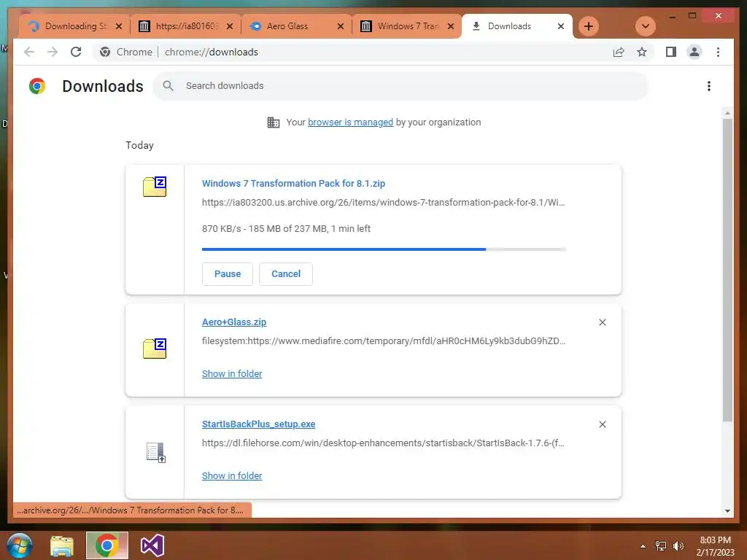Open the 'browser is managed' link
This screenshot has width=747, height=560.
point(350,122)
